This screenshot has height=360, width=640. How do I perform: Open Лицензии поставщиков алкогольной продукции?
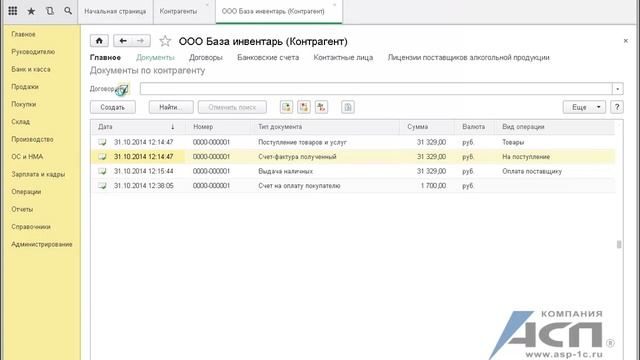pos(469,58)
